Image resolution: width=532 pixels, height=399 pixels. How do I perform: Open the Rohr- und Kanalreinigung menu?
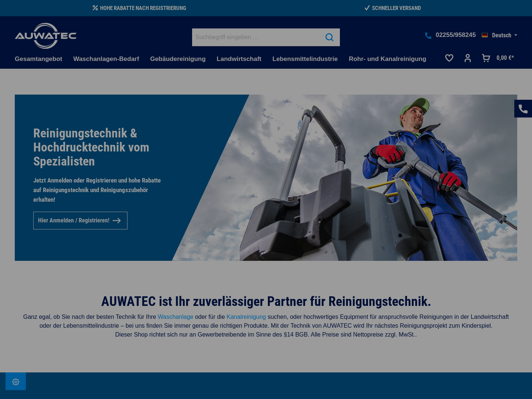click(388, 59)
